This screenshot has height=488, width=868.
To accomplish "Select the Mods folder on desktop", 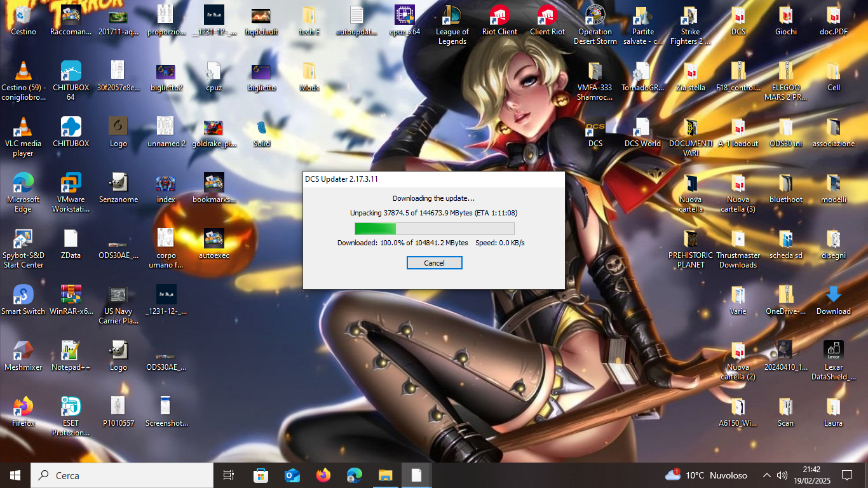I will [309, 76].
